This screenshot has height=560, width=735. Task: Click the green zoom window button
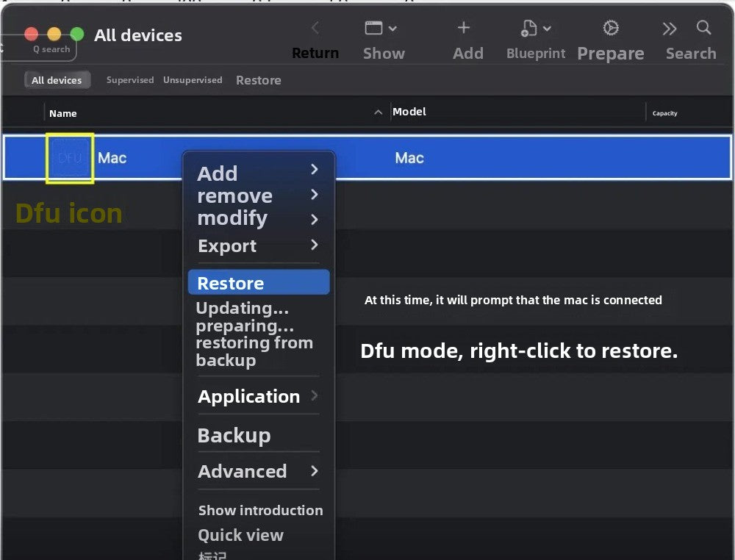pyautogui.click(x=77, y=34)
